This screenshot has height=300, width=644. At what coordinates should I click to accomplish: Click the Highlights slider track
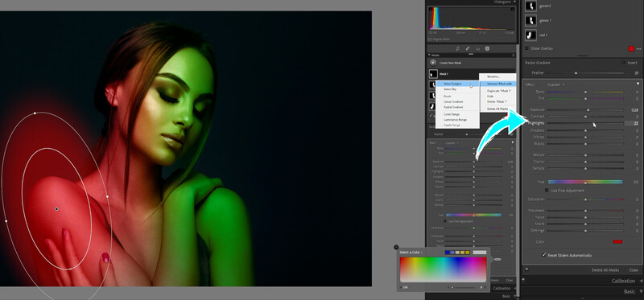click(586, 123)
